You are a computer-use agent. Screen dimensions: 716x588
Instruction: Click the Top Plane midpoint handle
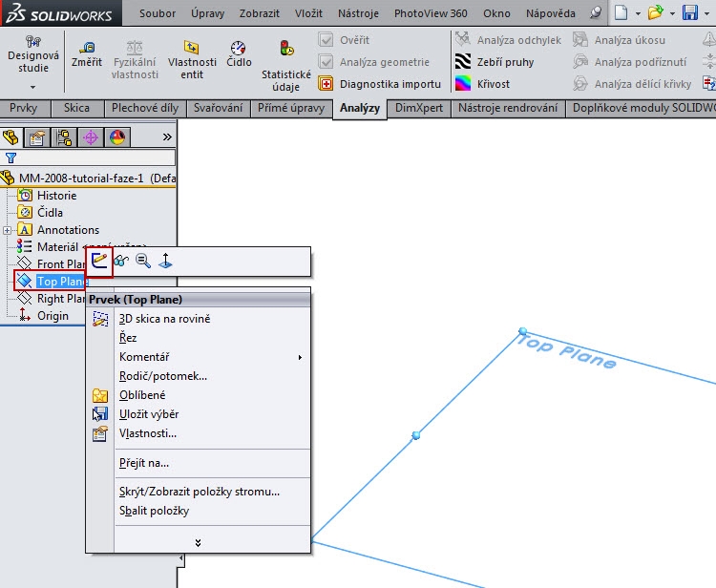coord(415,435)
